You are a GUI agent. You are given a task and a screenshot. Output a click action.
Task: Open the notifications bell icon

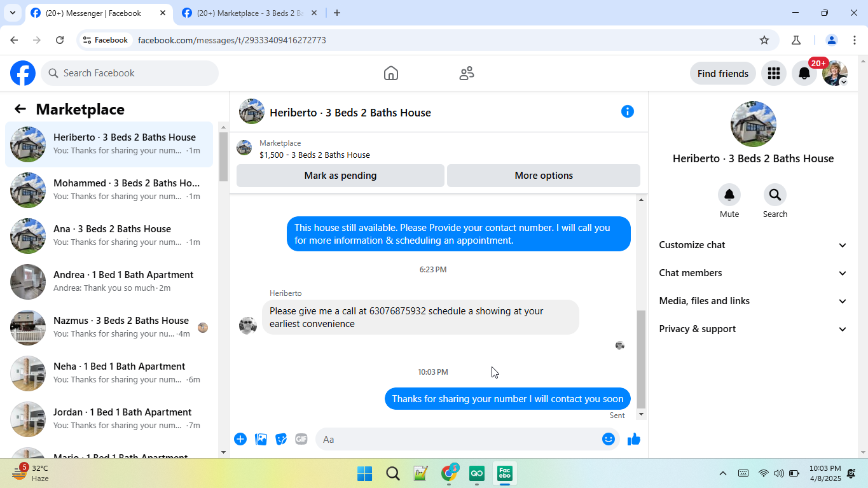coord(804,73)
